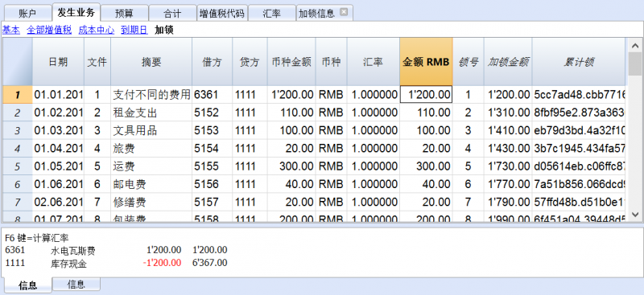Screen dimensions: 644x295
Task: Click the scrollbar down arrow
Action: pyautogui.click(x=634, y=215)
